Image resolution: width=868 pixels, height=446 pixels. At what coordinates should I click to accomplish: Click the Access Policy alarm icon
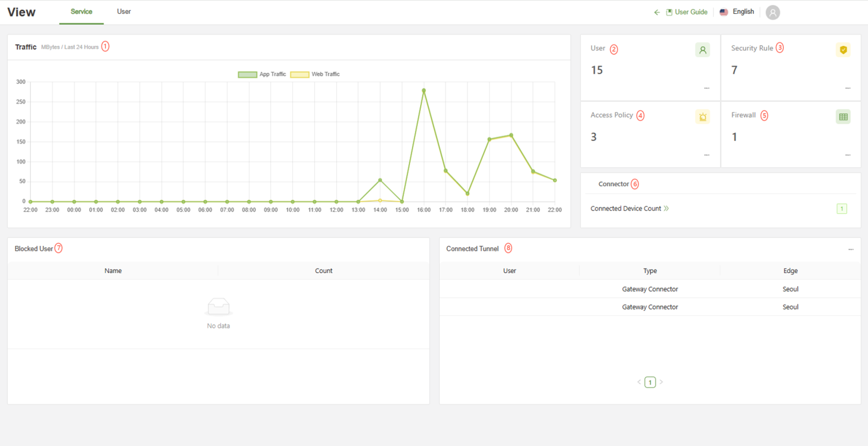702,117
